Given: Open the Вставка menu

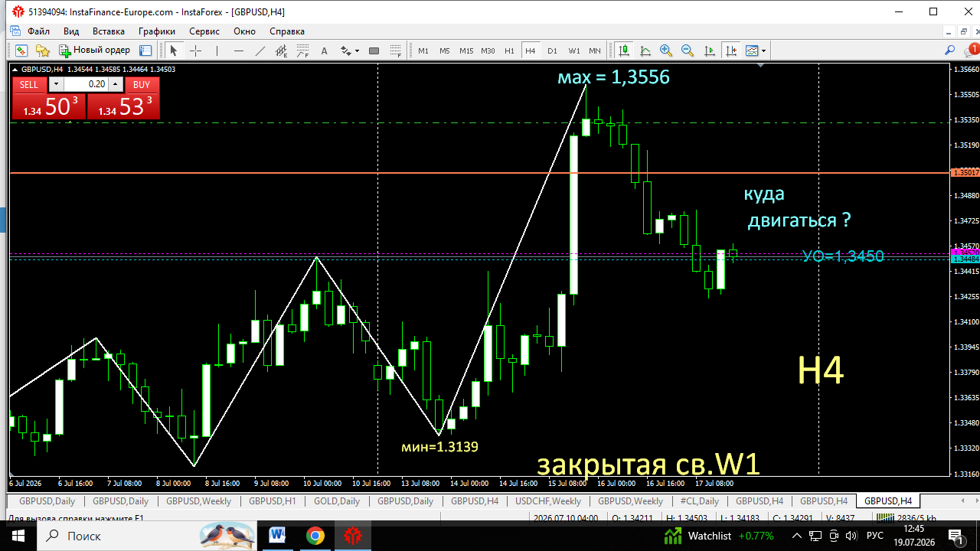Looking at the screenshot, I should click(x=109, y=31).
